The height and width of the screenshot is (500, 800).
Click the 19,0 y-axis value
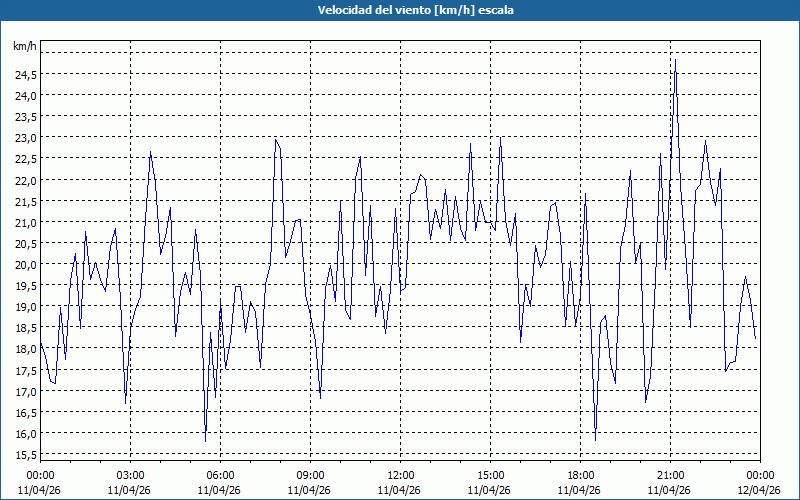point(25,307)
